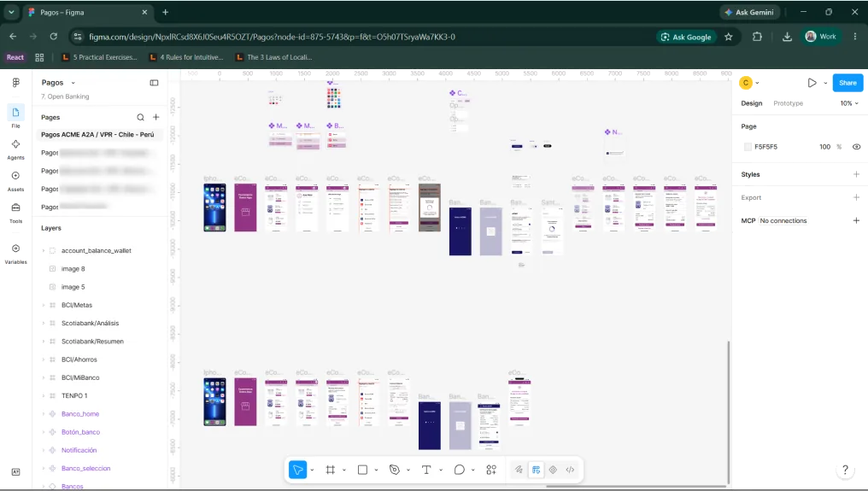868x491 pixels.
Task: Switch to the Prototype tab
Action: point(788,103)
